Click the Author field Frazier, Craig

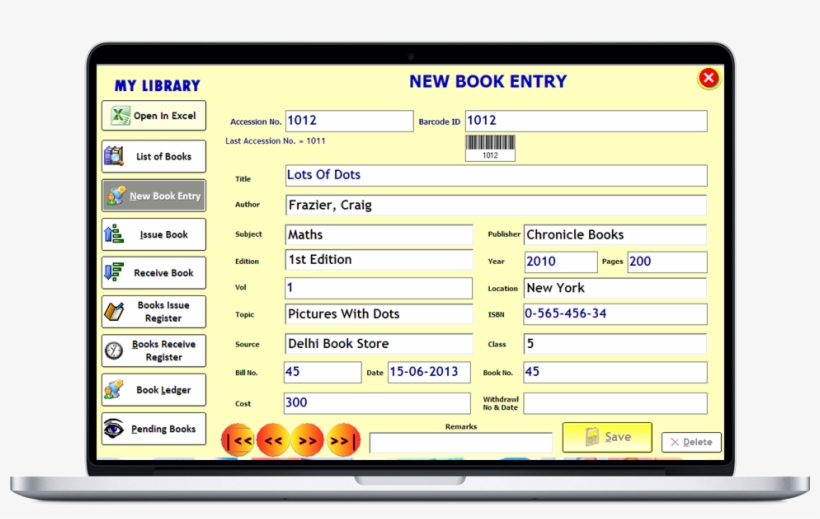coord(496,205)
